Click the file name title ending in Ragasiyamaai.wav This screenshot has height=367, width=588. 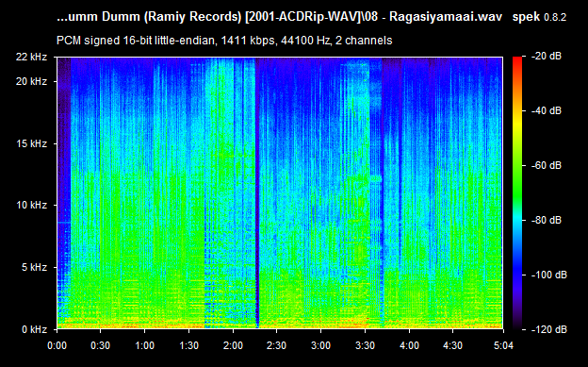click(x=279, y=17)
